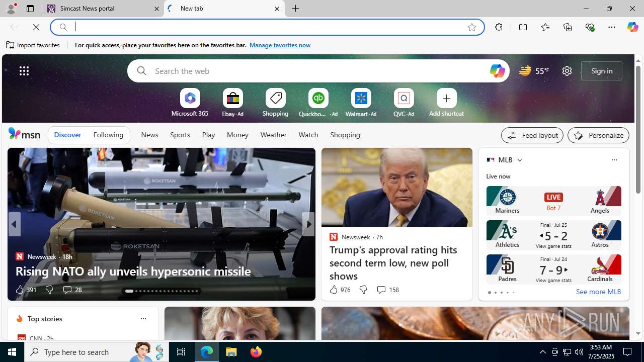This screenshot has width=644, height=362.
Task: Open the Favorites hub icon
Action: [x=545, y=27]
